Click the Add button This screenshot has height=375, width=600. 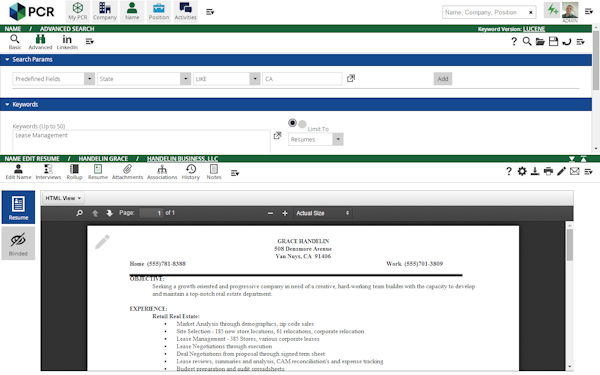443,79
